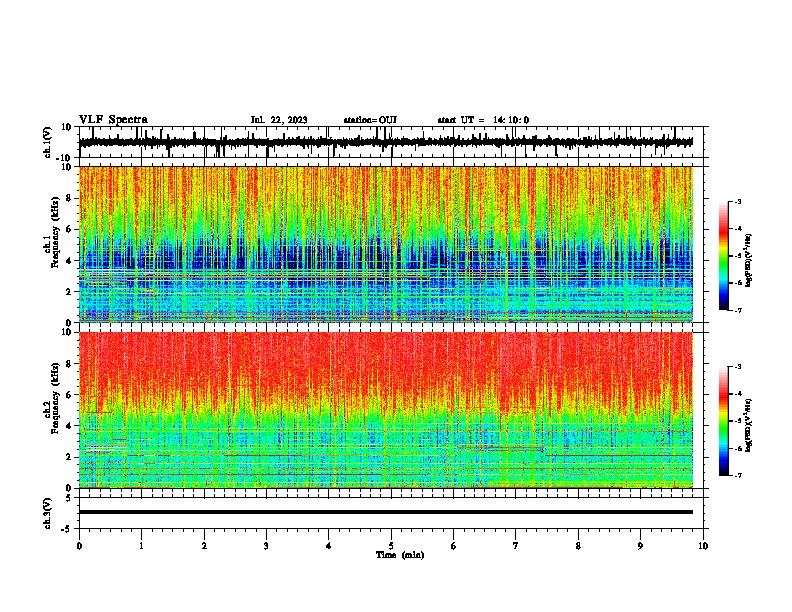The image size is (792, 612).
Task: Click time axis tick label 6
Action: point(454,546)
